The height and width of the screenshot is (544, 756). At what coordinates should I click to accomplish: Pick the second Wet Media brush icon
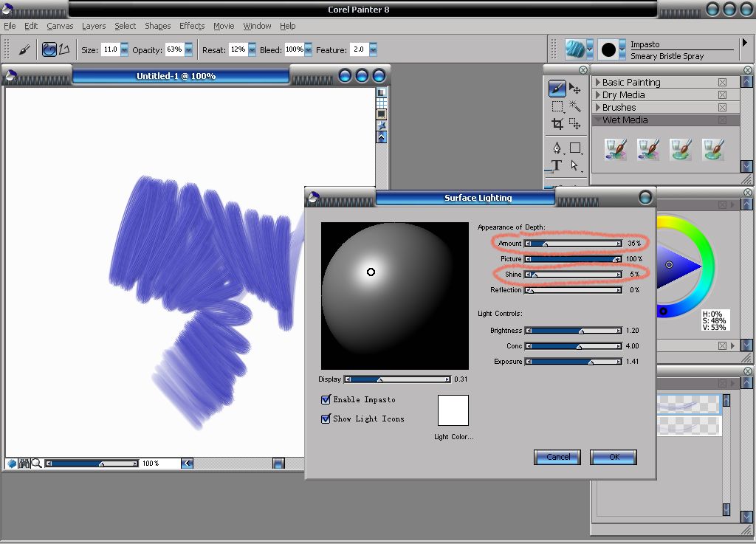tap(648, 149)
